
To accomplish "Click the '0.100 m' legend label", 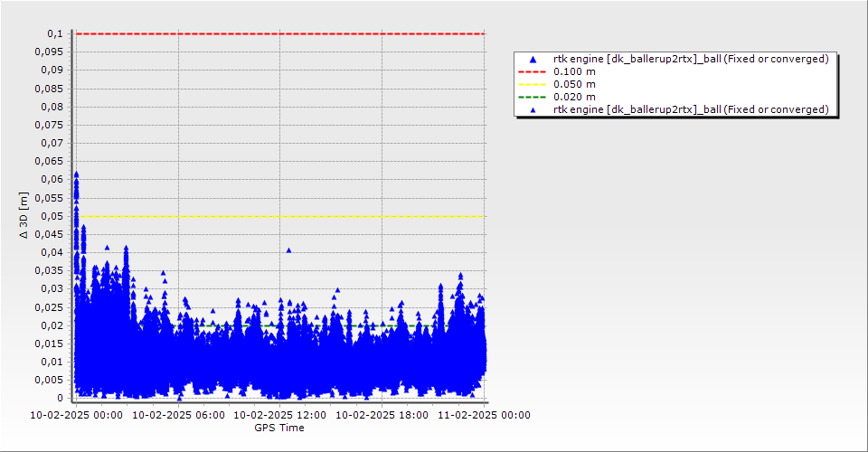I will pos(575,72).
